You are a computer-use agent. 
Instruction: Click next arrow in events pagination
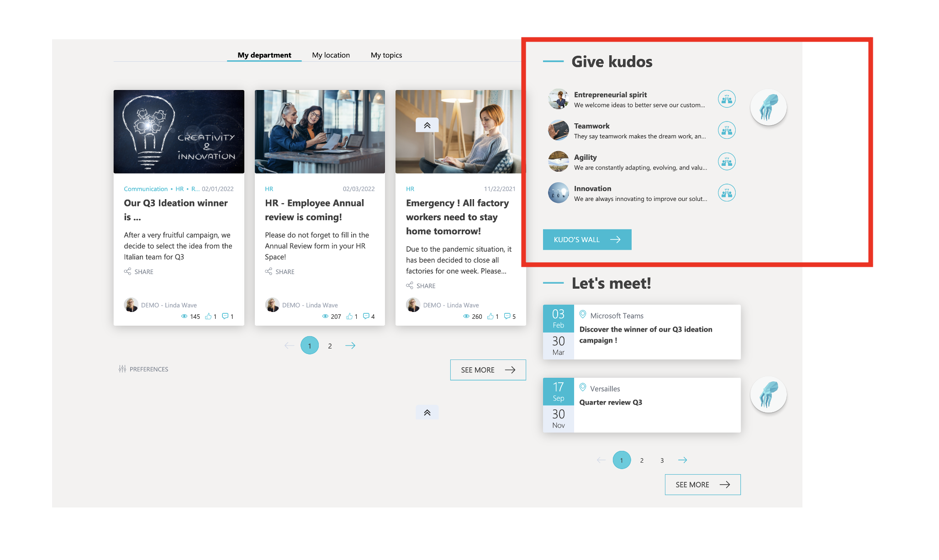pos(682,460)
